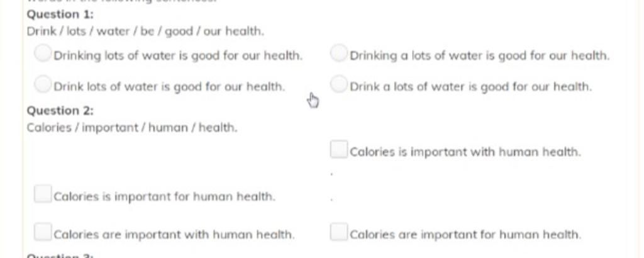Enable checkbox "Calories are important with human health"

click(x=43, y=232)
